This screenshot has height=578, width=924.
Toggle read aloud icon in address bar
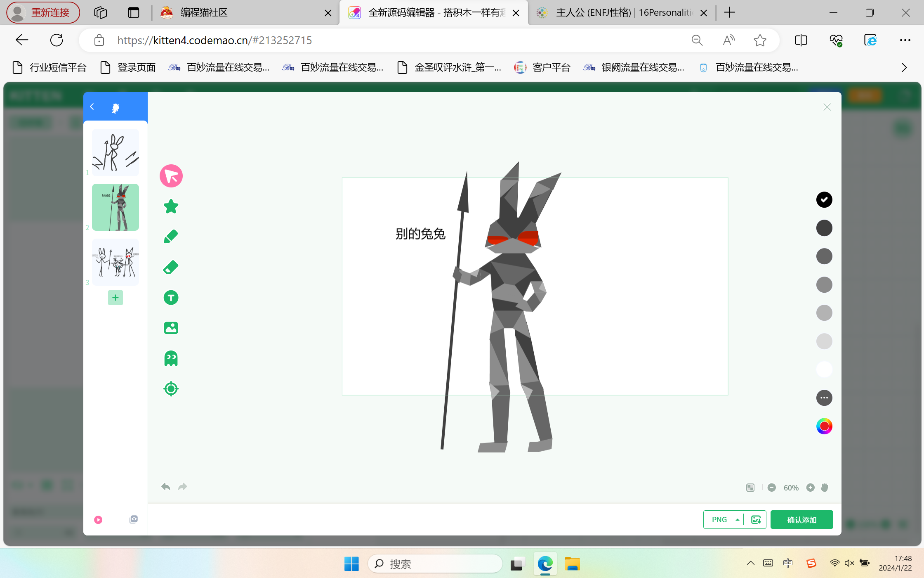729,40
